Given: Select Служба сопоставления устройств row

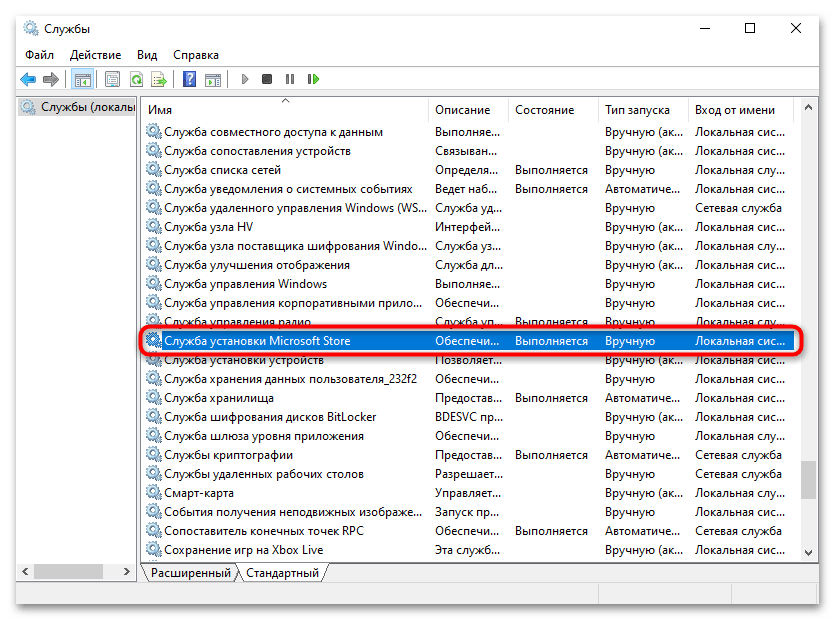Looking at the screenshot, I should tap(470, 151).
